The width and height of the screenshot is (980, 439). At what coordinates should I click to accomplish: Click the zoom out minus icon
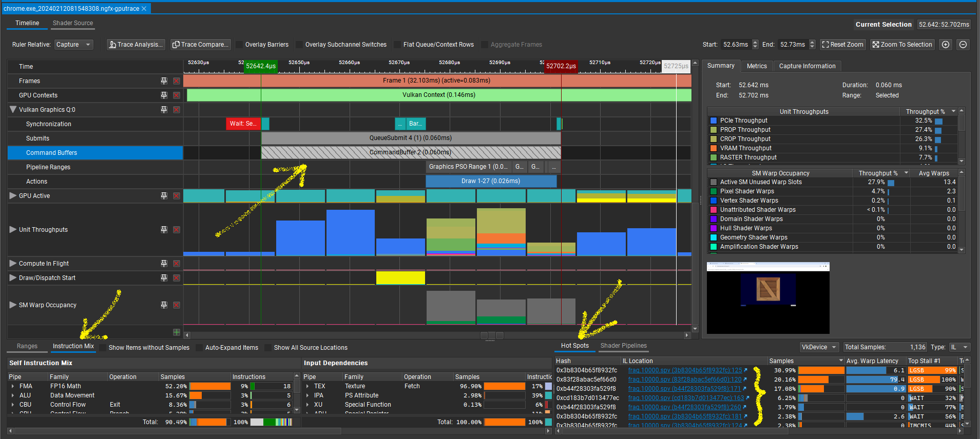[963, 45]
